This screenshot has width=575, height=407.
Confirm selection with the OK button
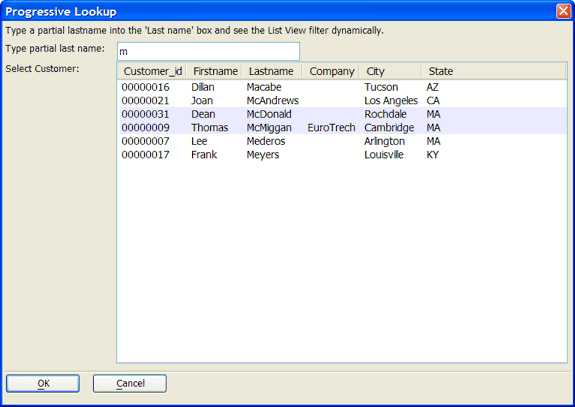coord(43,384)
